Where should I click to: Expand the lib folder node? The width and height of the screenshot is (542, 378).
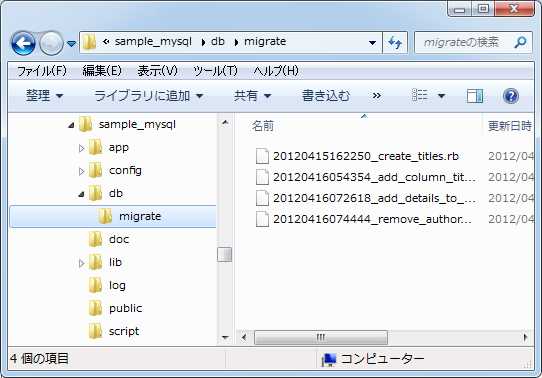(81, 263)
